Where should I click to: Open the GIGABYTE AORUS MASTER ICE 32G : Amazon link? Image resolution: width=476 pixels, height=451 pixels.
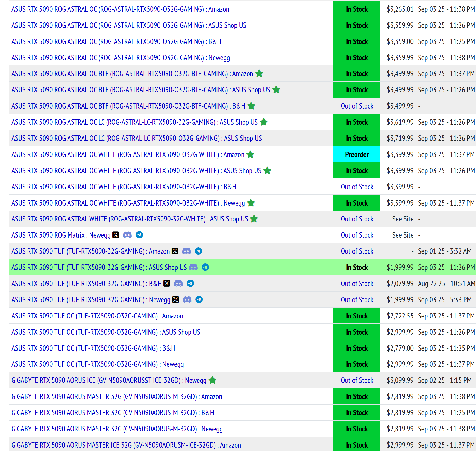tap(126, 445)
